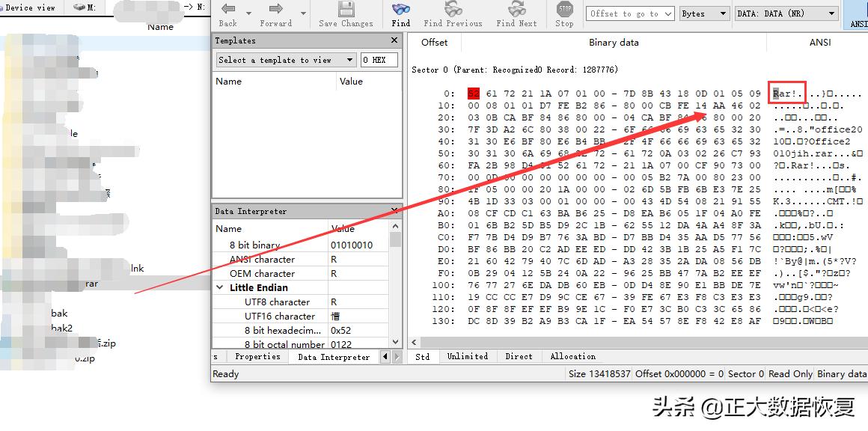The height and width of the screenshot is (431, 868).
Task: Click the Binary data column header
Action: [x=614, y=43]
